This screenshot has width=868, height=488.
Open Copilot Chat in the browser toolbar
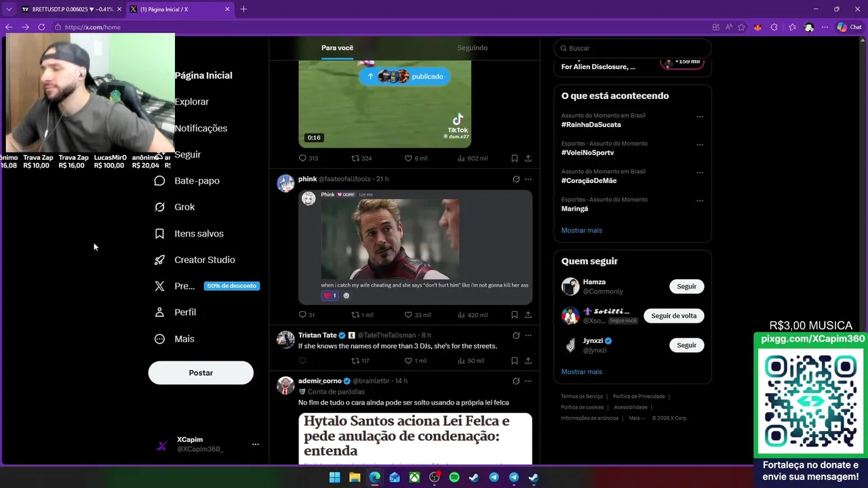[x=849, y=27]
